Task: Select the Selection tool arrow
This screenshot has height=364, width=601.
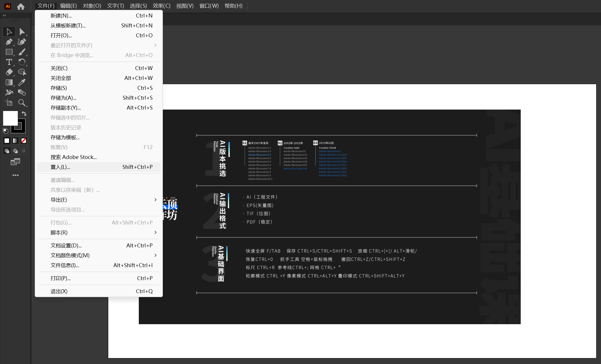Action: 9,32
